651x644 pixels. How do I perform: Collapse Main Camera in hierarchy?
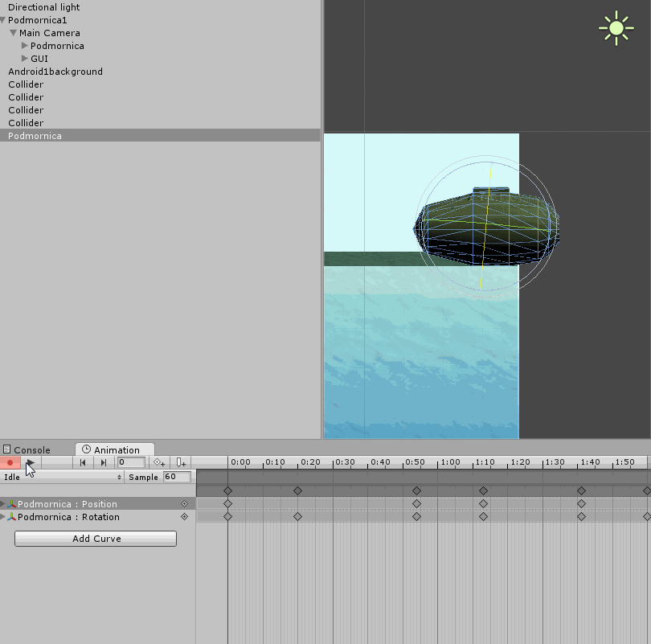(14, 33)
